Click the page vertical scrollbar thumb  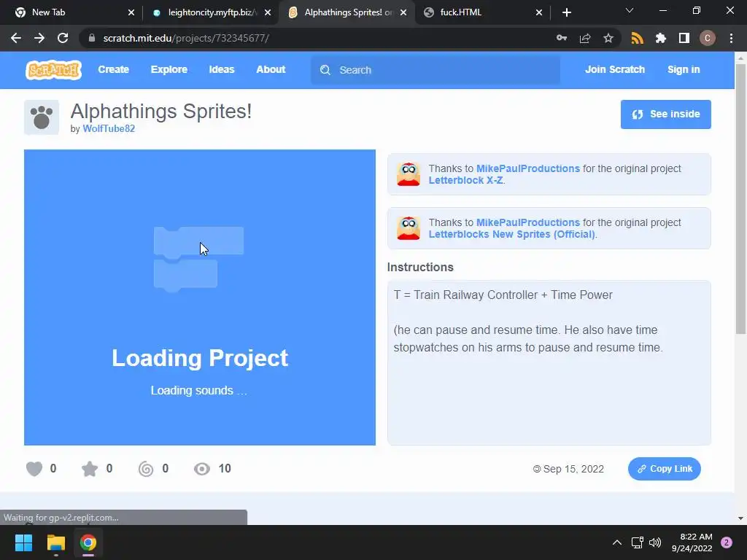pos(740,198)
